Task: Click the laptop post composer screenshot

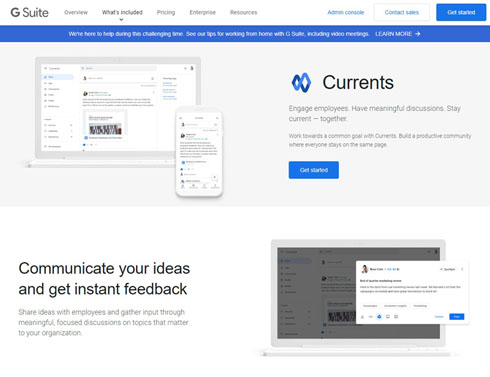Action: click(363, 298)
